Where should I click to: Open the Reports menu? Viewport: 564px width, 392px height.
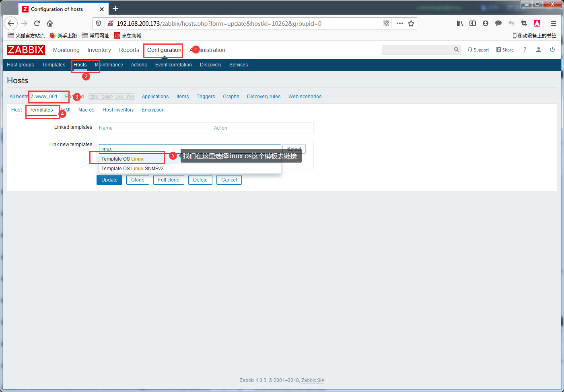pyautogui.click(x=129, y=50)
